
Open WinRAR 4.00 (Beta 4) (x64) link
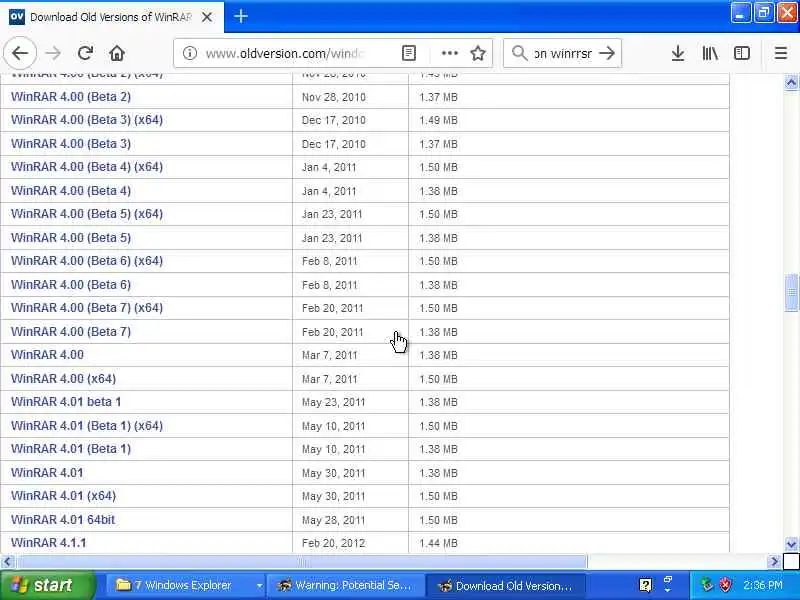click(x=87, y=167)
